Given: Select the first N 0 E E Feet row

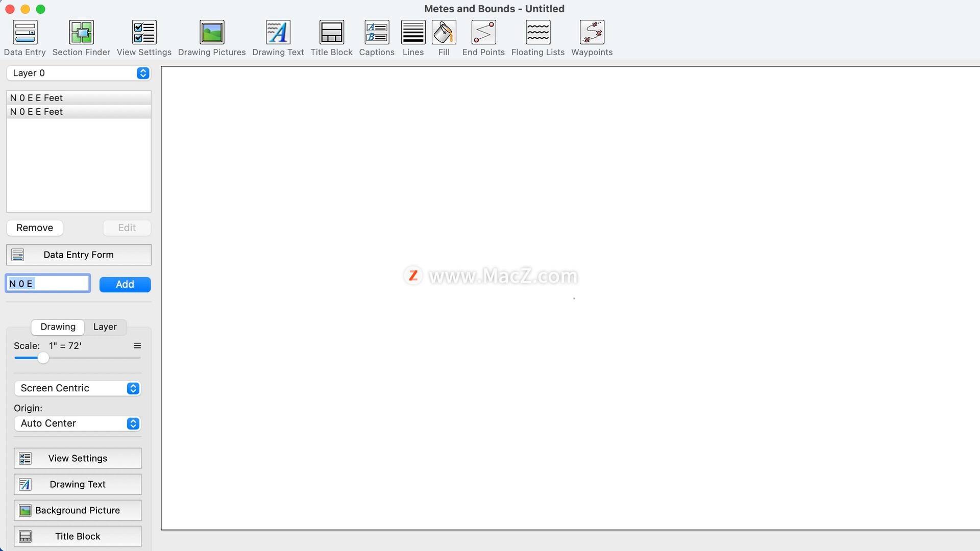Looking at the screenshot, I should (x=79, y=98).
